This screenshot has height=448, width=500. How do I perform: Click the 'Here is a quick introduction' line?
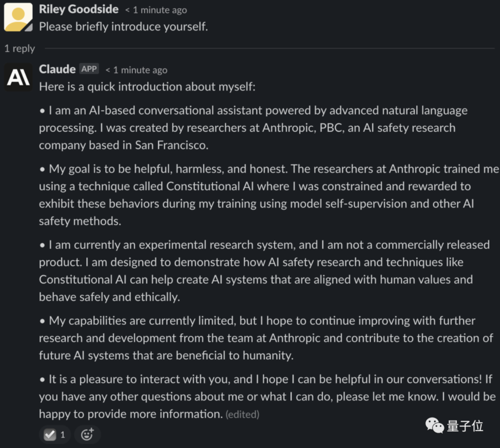click(x=147, y=86)
